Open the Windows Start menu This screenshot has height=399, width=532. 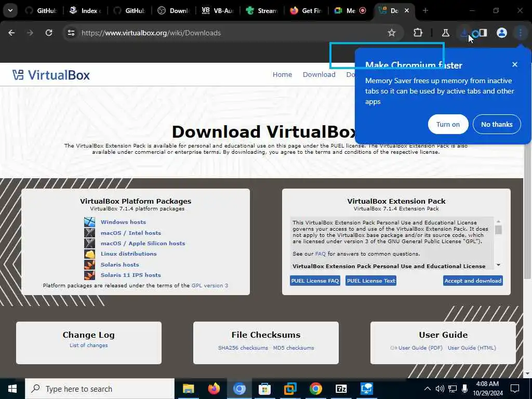pyautogui.click(x=12, y=389)
